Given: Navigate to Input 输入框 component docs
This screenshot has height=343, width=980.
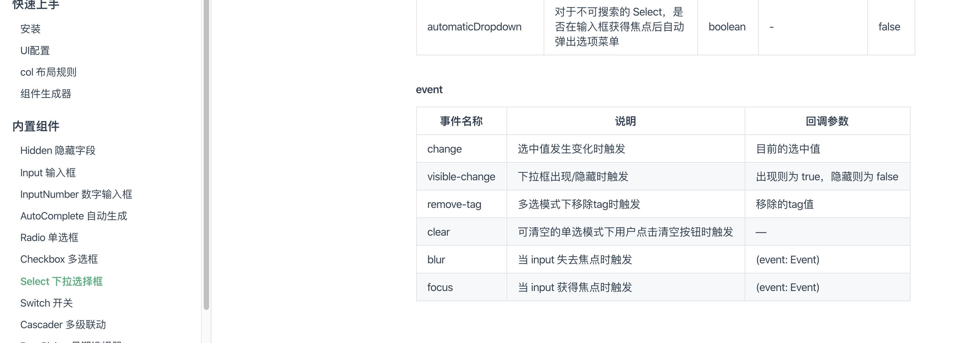Looking at the screenshot, I should [48, 172].
